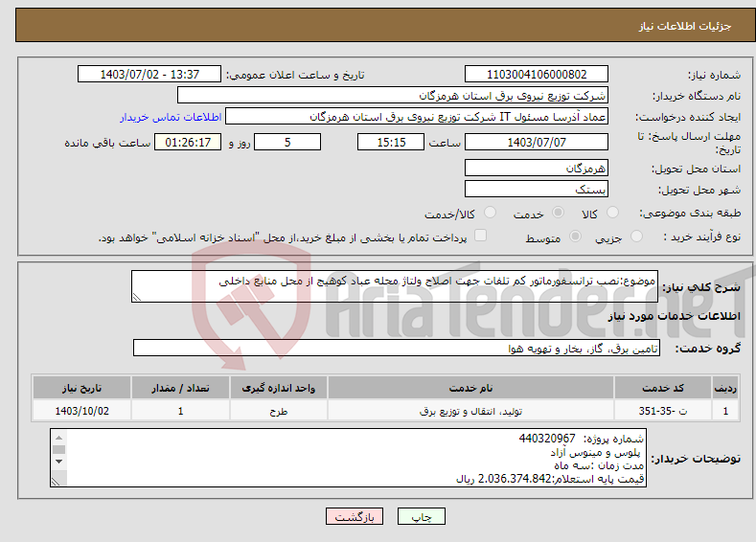Select the کالا radio button
The height and width of the screenshot is (542, 756).
coord(612,213)
